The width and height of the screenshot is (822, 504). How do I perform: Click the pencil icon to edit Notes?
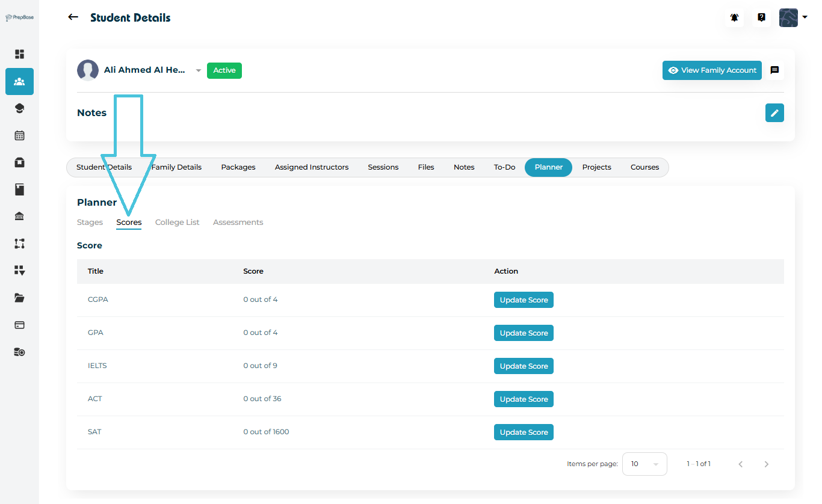point(774,113)
